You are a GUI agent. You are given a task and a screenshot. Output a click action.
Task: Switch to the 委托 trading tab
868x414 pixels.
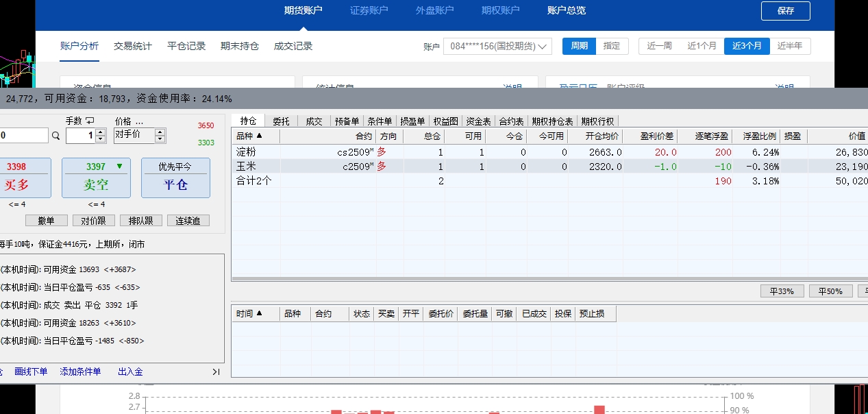pyautogui.click(x=281, y=121)
